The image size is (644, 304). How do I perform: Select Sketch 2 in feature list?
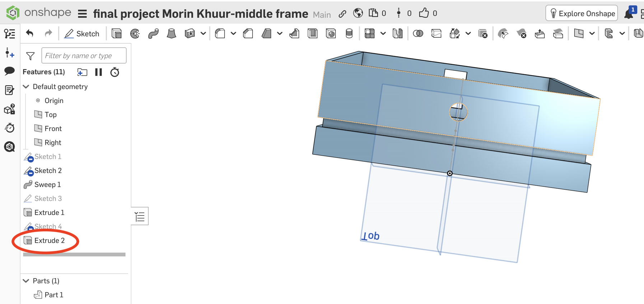[x=48, y=171]
